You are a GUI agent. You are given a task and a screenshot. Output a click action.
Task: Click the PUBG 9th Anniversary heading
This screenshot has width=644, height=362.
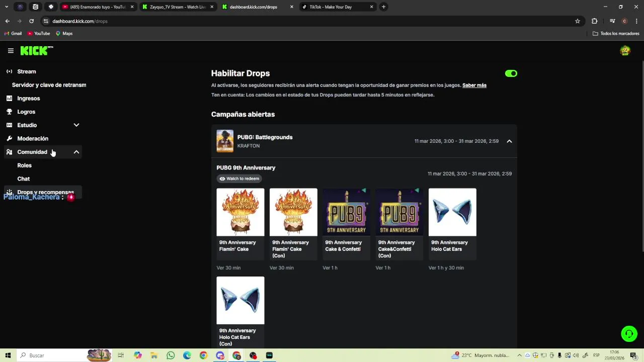246,168
